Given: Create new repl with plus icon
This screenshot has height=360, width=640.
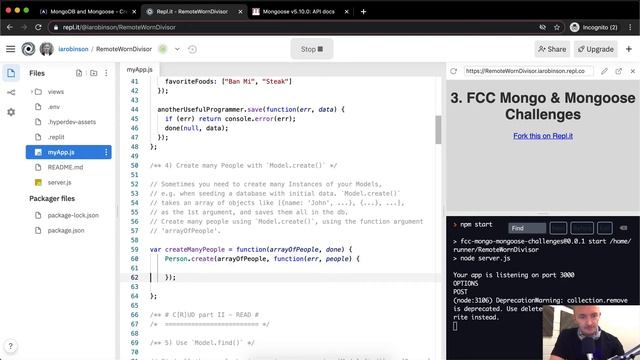Looking at the screenshot, I should (629, 49).
